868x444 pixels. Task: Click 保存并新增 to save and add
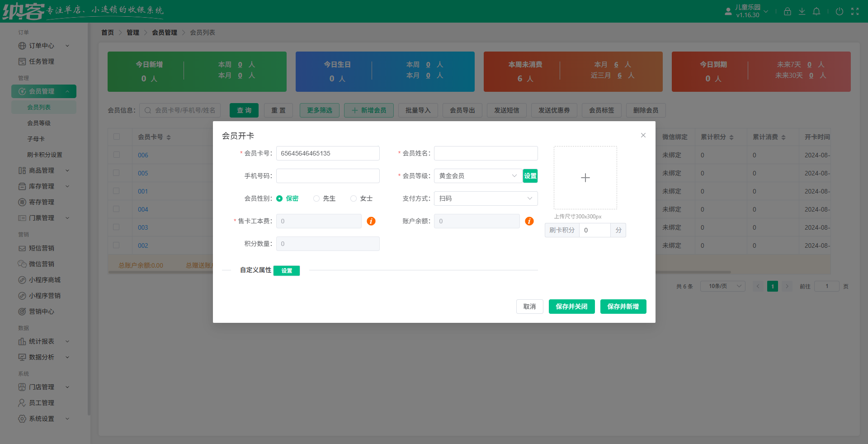click(623, 307)
